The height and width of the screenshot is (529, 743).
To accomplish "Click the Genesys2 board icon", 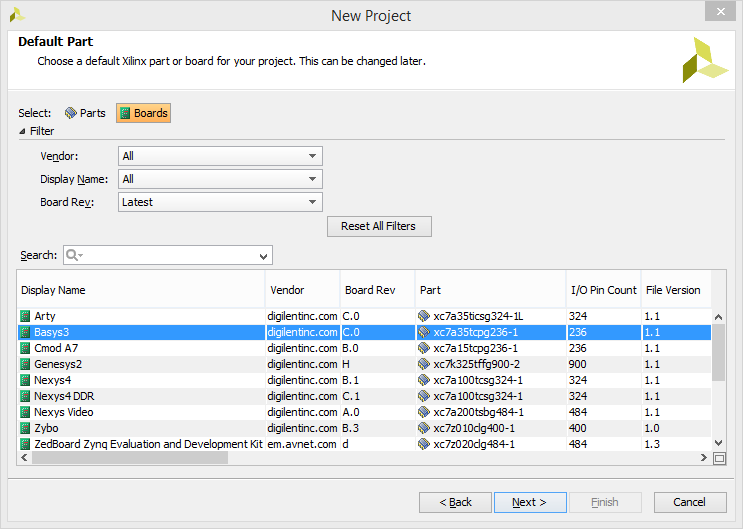I will pos(25,364).
